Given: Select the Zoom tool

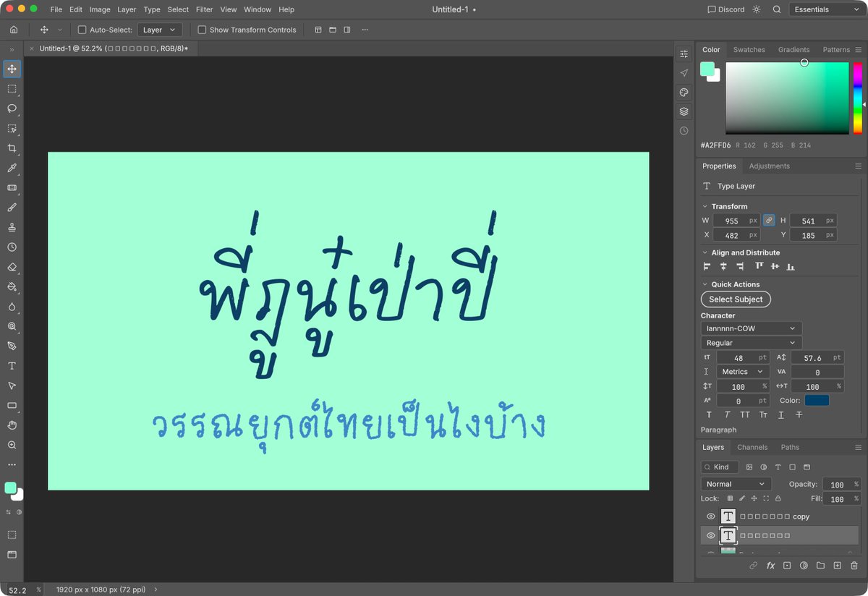Looking at the screenshot, I should point(12,445).
